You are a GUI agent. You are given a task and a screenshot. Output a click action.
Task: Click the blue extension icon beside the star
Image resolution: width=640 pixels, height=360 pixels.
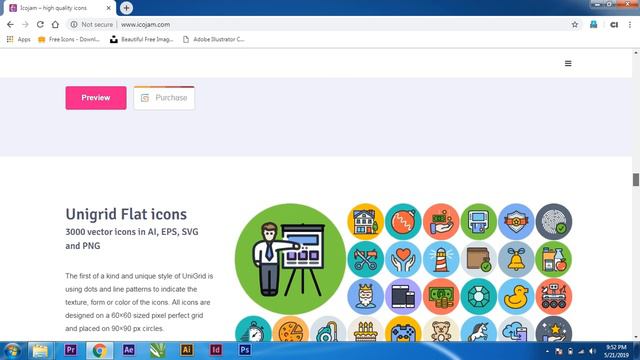(593, 24)
